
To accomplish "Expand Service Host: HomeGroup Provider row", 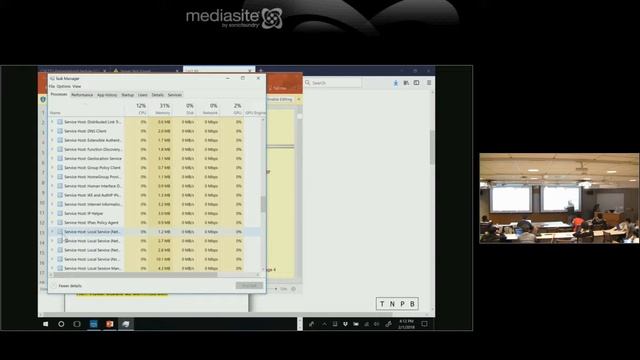I will pos(52,177).
